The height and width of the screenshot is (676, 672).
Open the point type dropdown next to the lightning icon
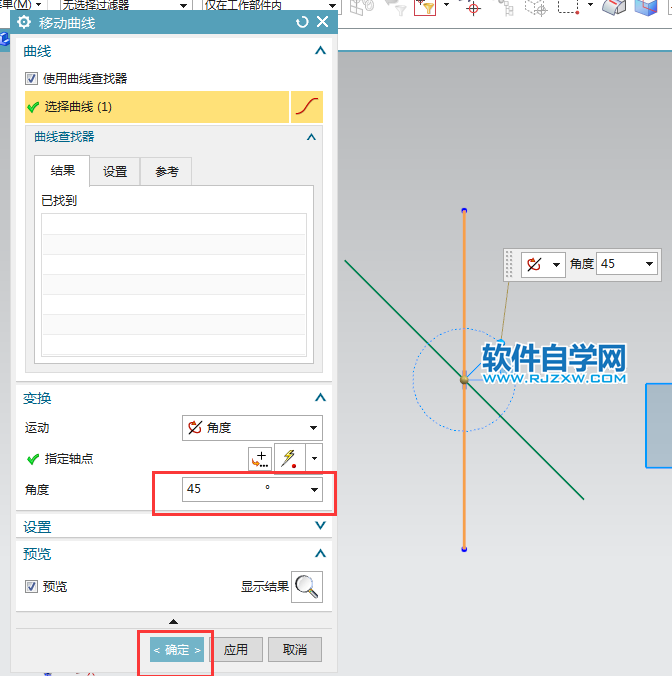pos(314,458)
